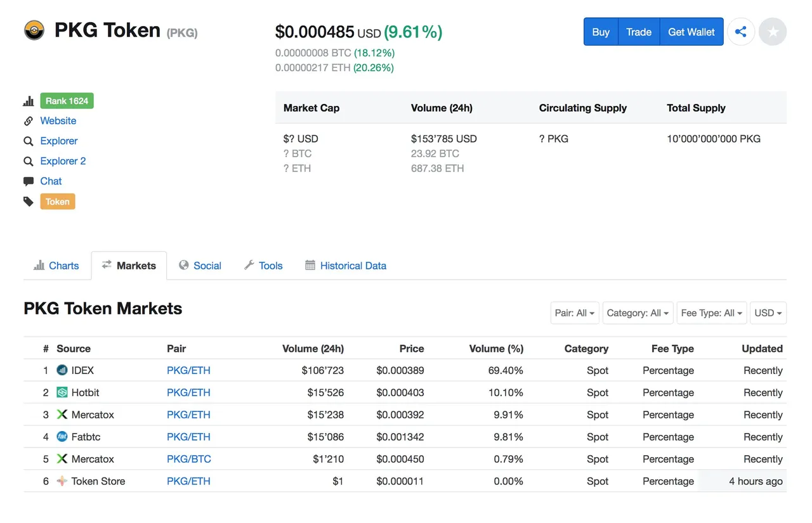Open the Chat link
The width and height of the screenshot is (812, 523).
tap(51, 181)
